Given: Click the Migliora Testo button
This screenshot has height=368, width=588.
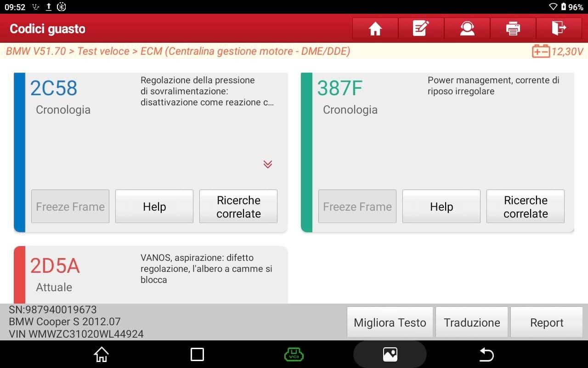Looking at the screenshot, I should [x=390, y=322].
